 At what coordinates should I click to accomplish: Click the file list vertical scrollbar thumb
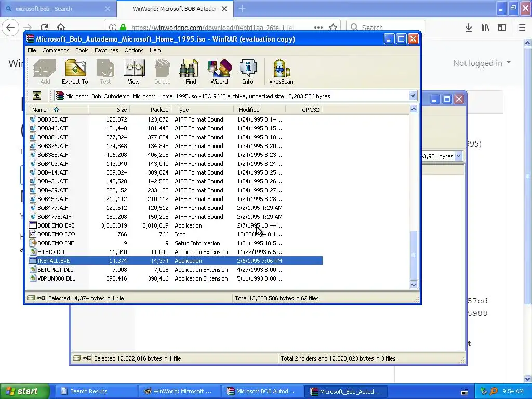pyautogui.click(x=414, y=255)
